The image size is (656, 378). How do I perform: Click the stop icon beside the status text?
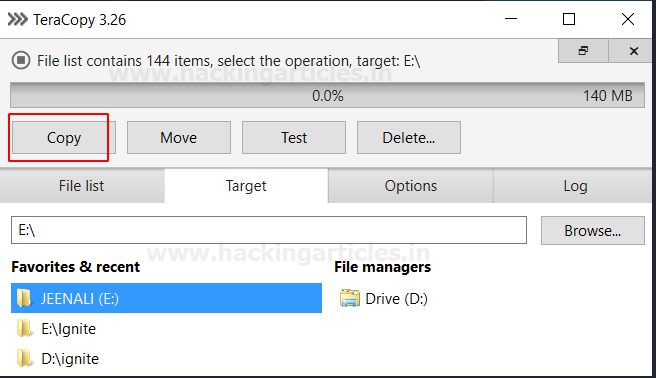pyautogui.click(x=20, y=60)
